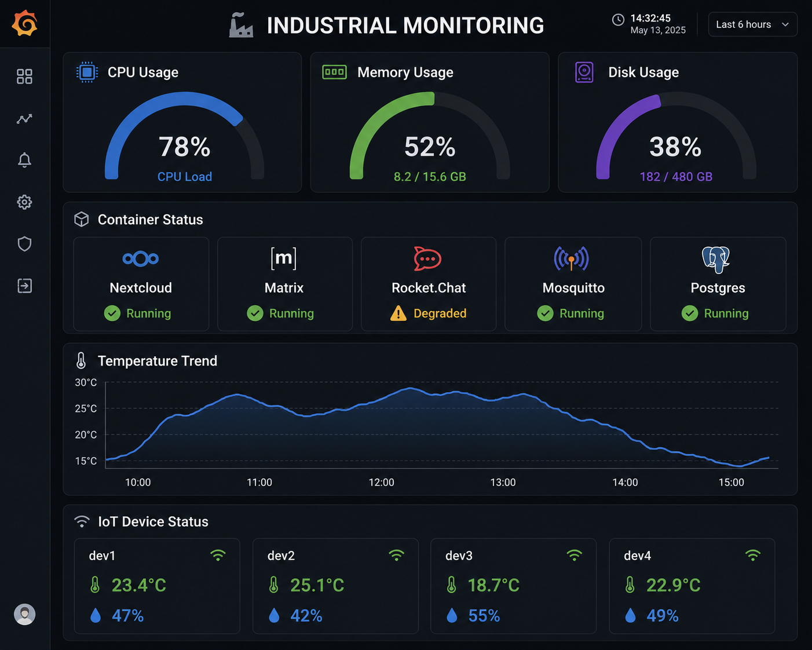
Task: Click dev4 wifi signal icon
Action: [753, 555]
